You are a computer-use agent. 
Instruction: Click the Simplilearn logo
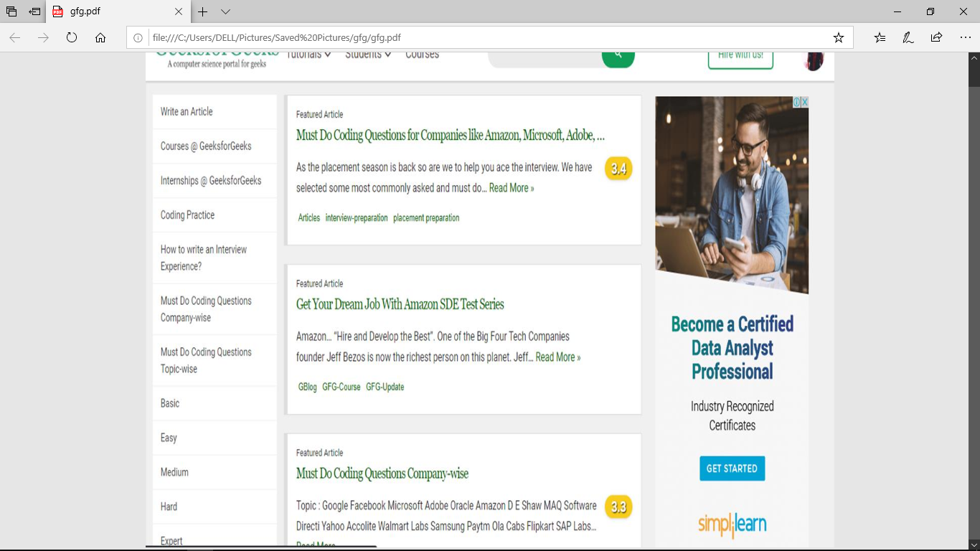point(732,524)
